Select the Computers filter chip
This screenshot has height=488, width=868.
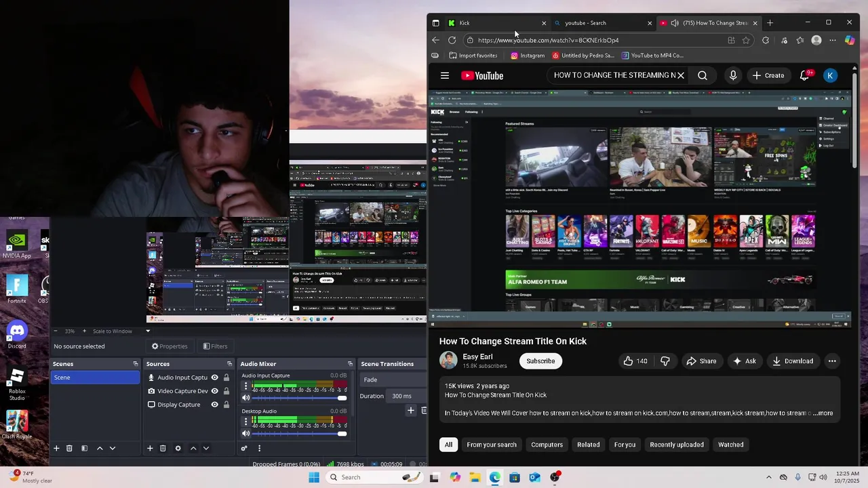tap(547, 445)
